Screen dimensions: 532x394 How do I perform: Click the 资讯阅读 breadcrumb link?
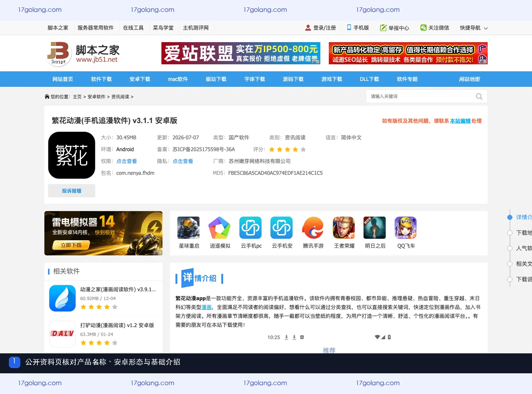pyautogui.click(x=120, y=97)
